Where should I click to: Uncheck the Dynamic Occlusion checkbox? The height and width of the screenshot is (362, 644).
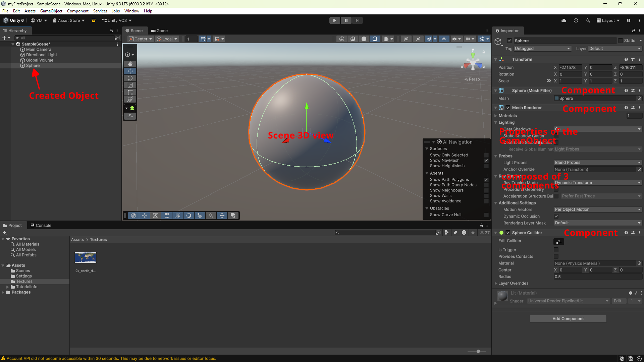(x=556, y=216)
